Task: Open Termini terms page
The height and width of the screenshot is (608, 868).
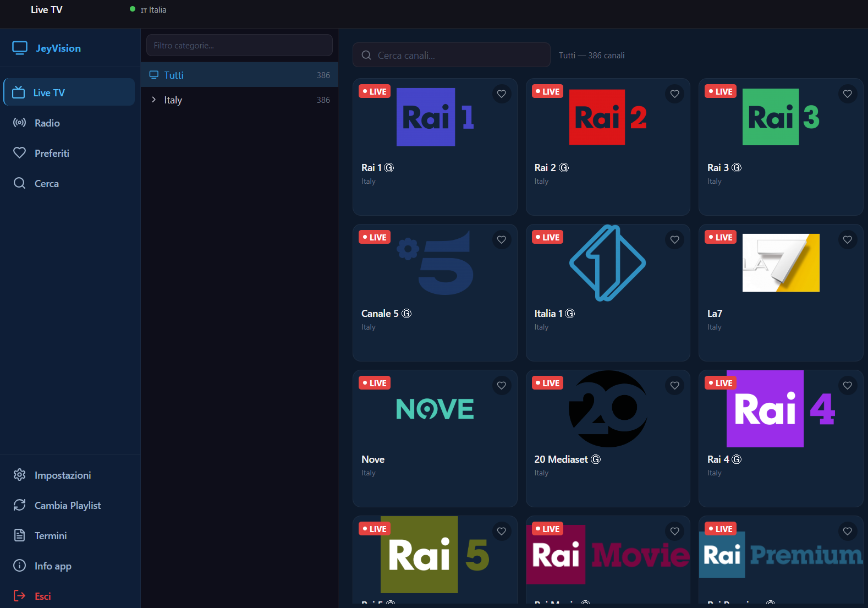Action: point(69,535)
